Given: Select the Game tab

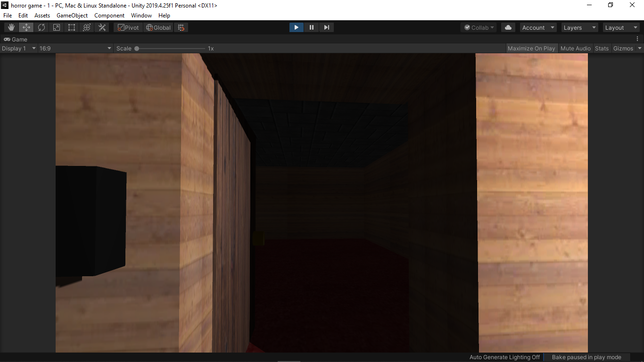Looking at the screenshot, I should tap(16, 39).
